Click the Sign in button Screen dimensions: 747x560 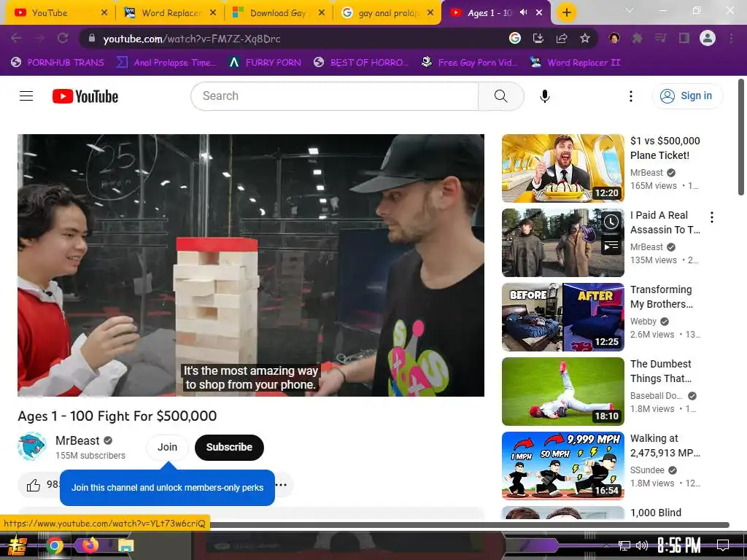click(687, 96)
